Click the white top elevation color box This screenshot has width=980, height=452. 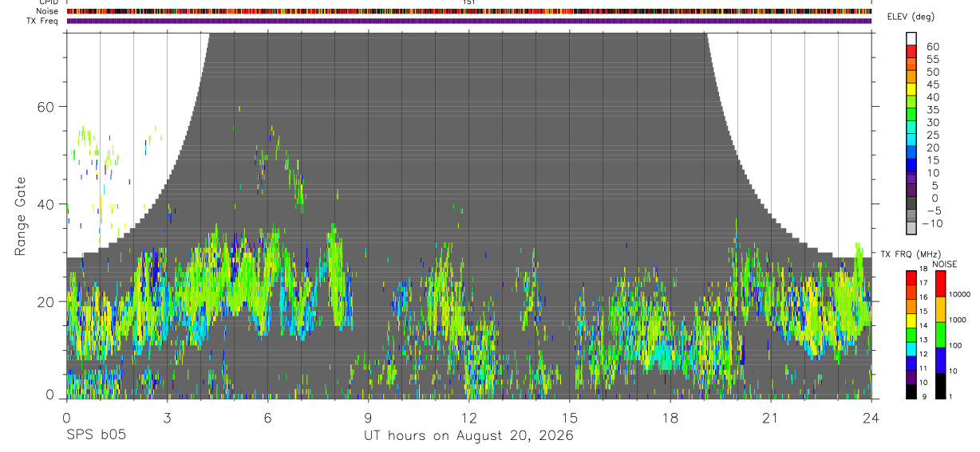pos(911,38)
